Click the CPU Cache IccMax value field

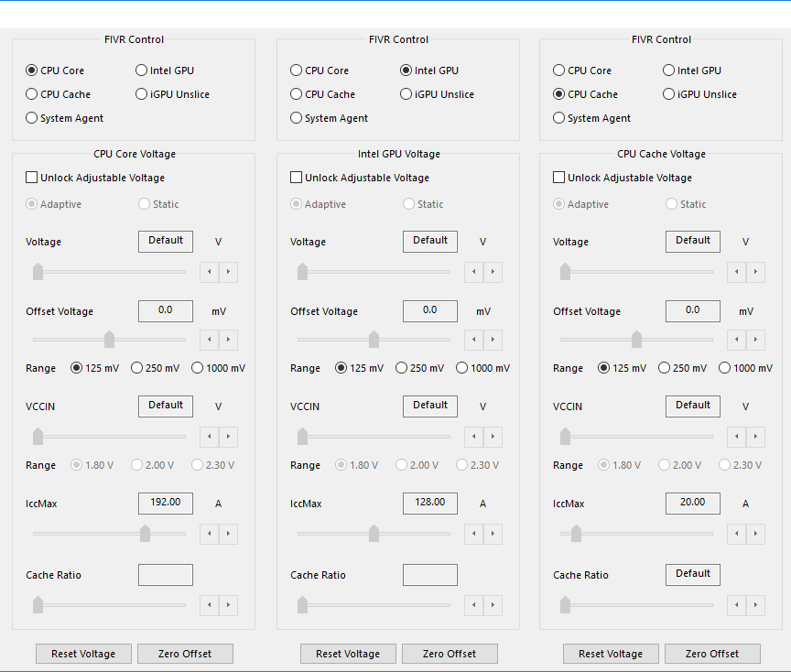tap(692, 503)
